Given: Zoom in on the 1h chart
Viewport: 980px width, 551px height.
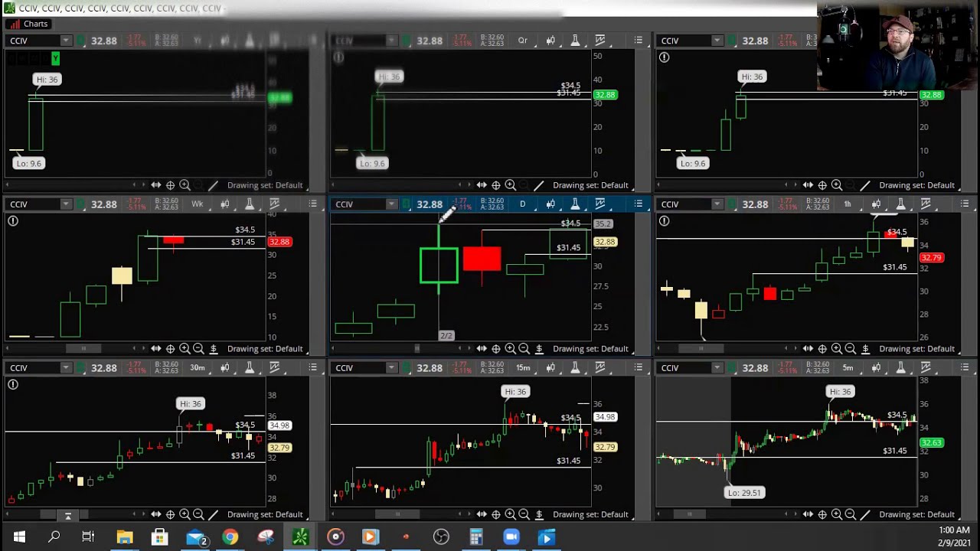Looking at the screenshot, I should [836, 349].
